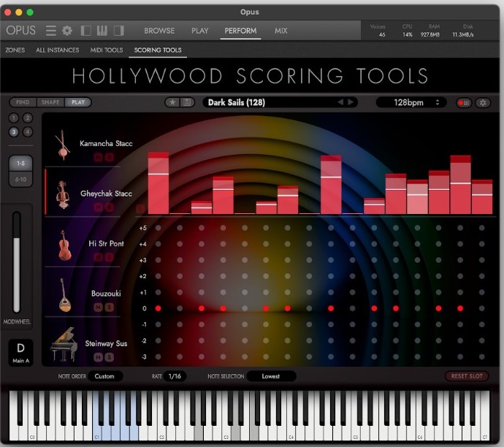Click the last velocity bar in the sequencer
The width and height of the screenshot is (504, 447).
(482, 196)
